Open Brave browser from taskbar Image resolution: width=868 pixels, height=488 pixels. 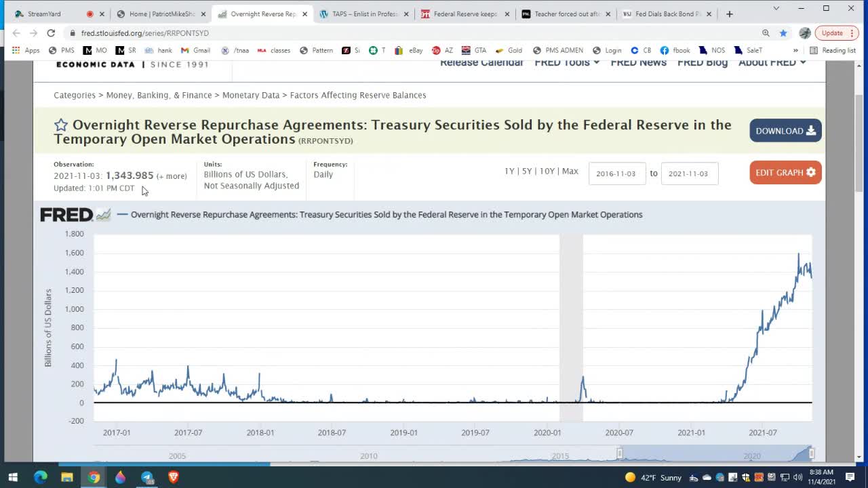(x=174, y=477)
